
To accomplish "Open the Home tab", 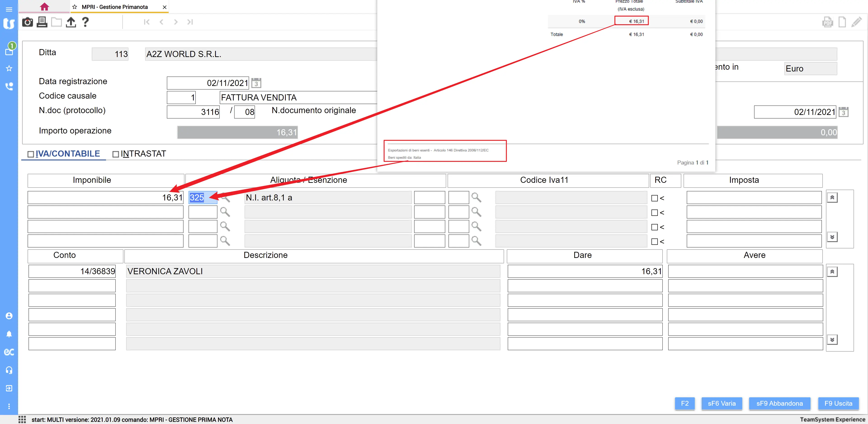I will (44, 7).
